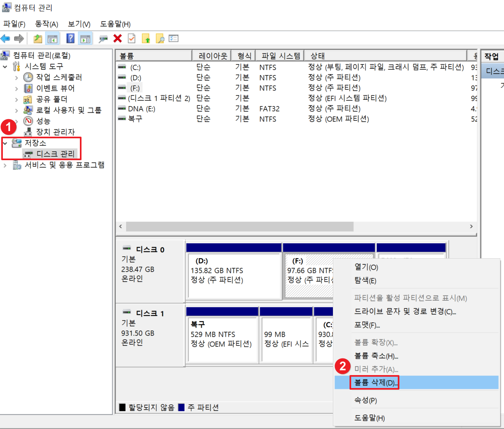The width and height of the screenshot is (504, 429).
Task: Click the checklist settings toolbar icon
Action: (x=174, y=38)
